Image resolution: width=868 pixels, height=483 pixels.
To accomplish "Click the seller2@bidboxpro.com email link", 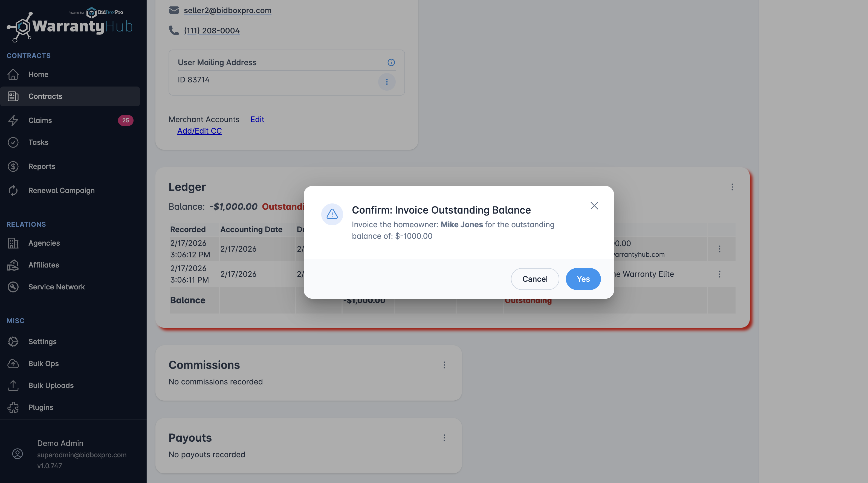I will 227,10.
